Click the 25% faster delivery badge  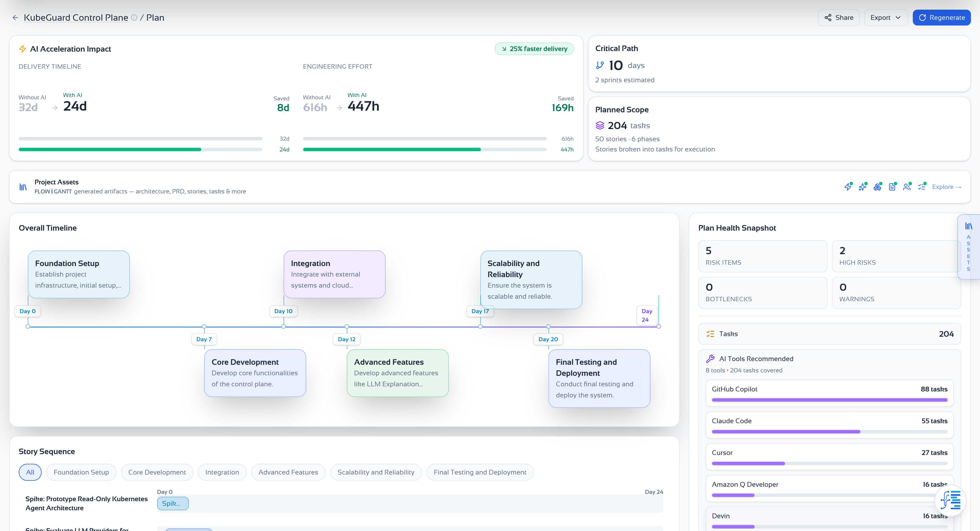534,49
